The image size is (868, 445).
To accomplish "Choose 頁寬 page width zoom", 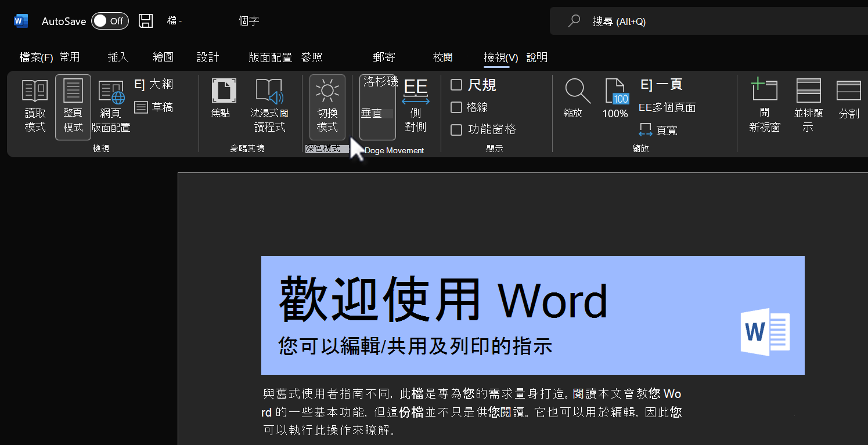I will coord(658,130).
